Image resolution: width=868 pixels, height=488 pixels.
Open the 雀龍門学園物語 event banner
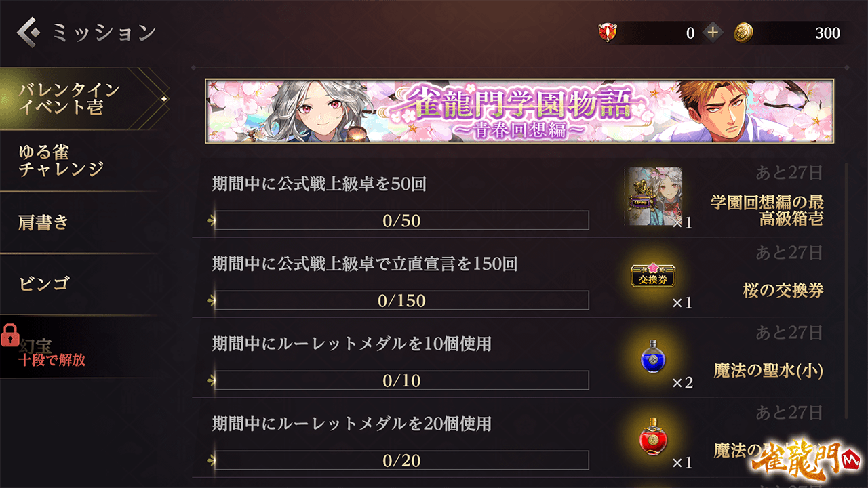tap(519, 111)
